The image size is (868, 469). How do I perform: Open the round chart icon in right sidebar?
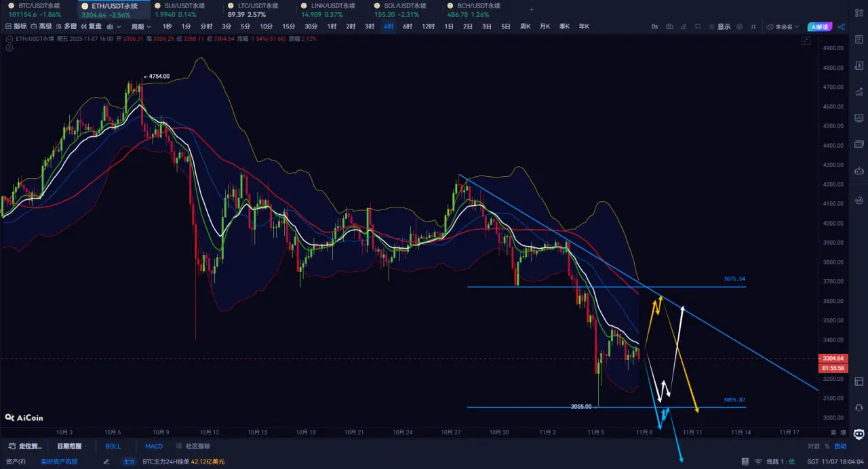859,200
